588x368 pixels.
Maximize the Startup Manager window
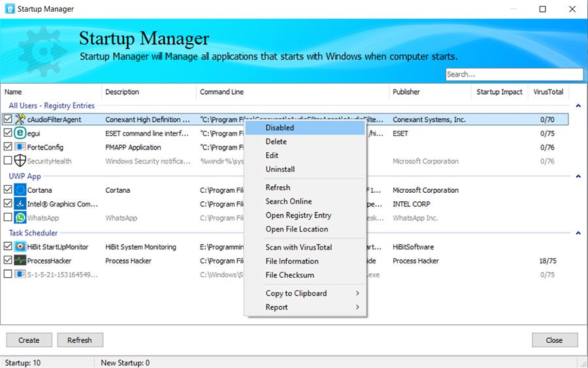(542, 9)
